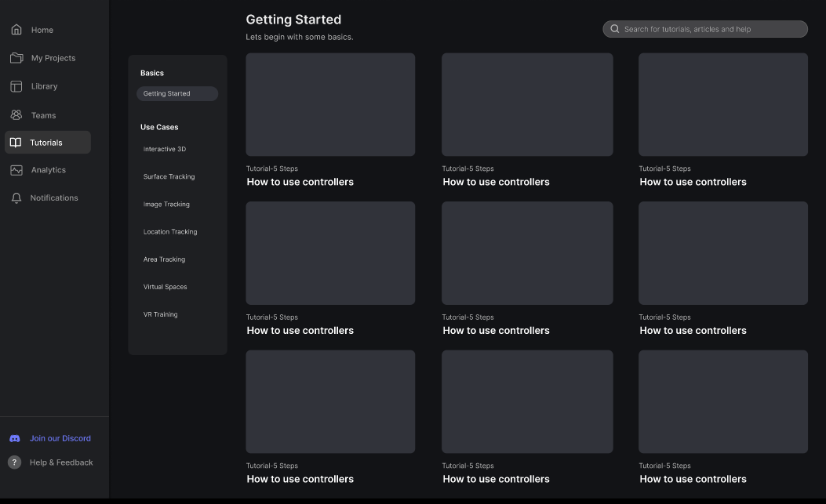826x504 pixels.
Task: Go to Image Tracking tutorials
Action: 166,205
